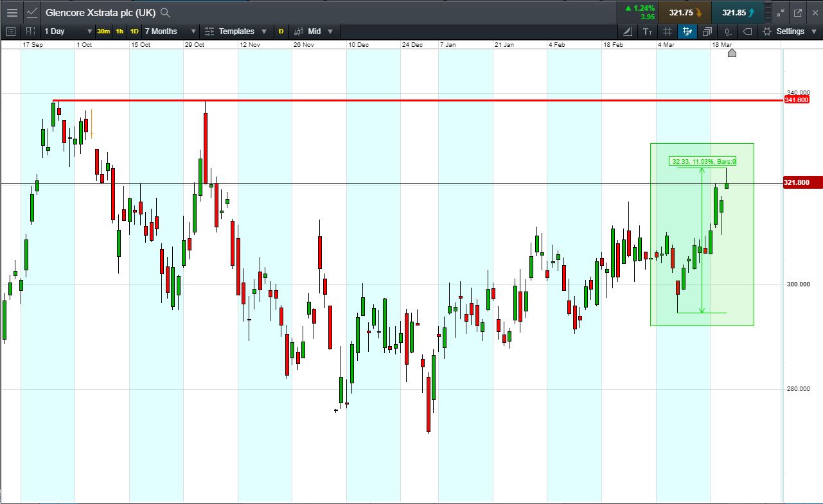Switch to the 30m timeframe

coord(103,31)
